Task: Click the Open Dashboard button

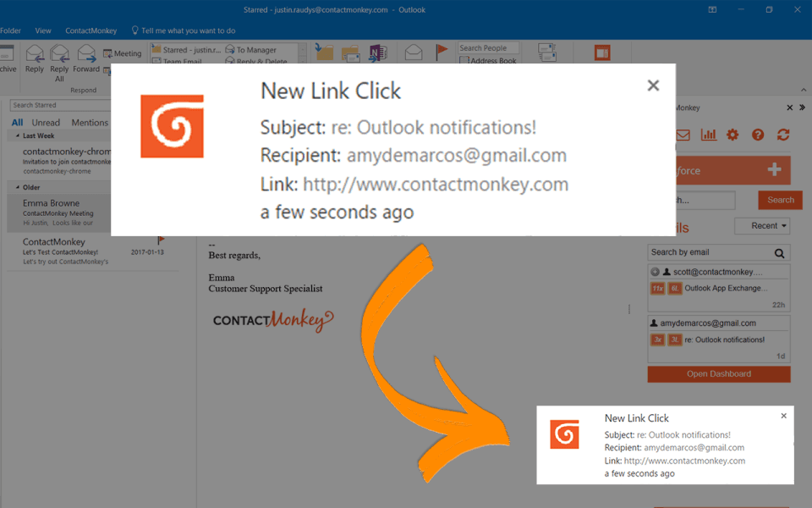Action: (x=719, y=374)
